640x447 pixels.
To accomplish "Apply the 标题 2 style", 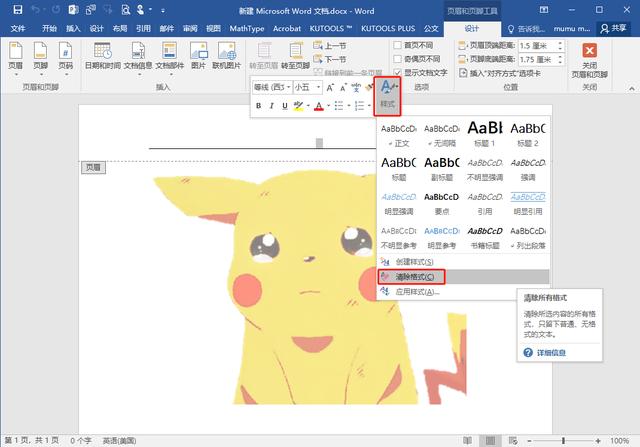I will pyautogui.click(x=528, y=135).
